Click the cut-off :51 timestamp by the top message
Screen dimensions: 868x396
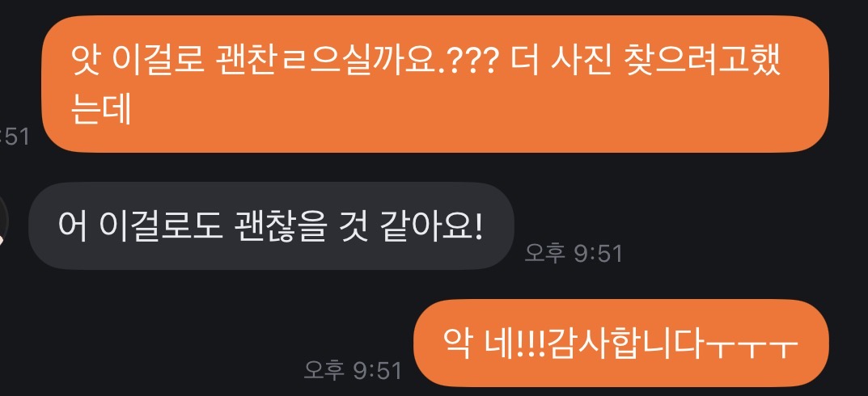pos(15,137)
